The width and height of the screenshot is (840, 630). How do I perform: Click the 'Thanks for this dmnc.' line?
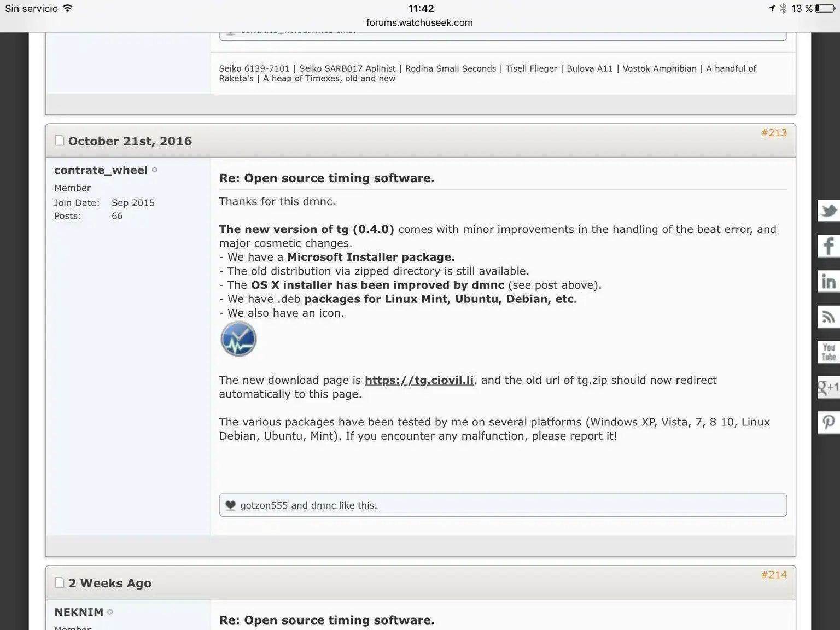[277, 201]
